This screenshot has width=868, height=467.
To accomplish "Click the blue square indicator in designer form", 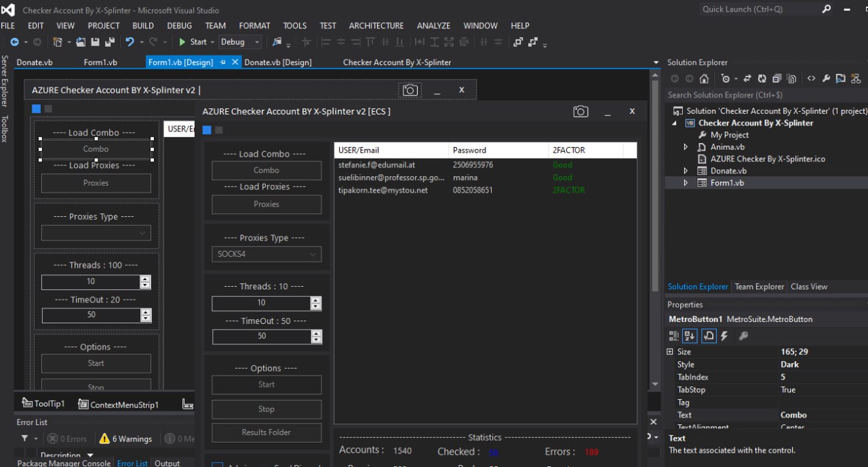I will tap(36, 108).
